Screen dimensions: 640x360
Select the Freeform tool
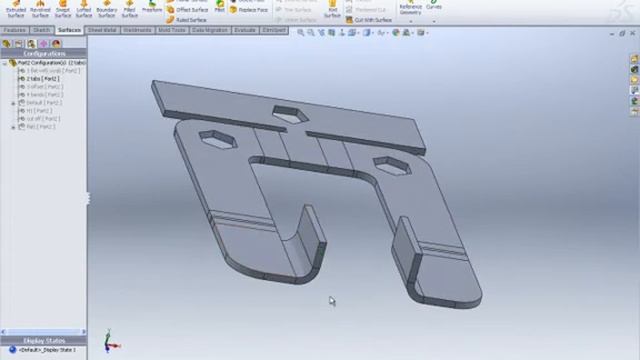152,7
